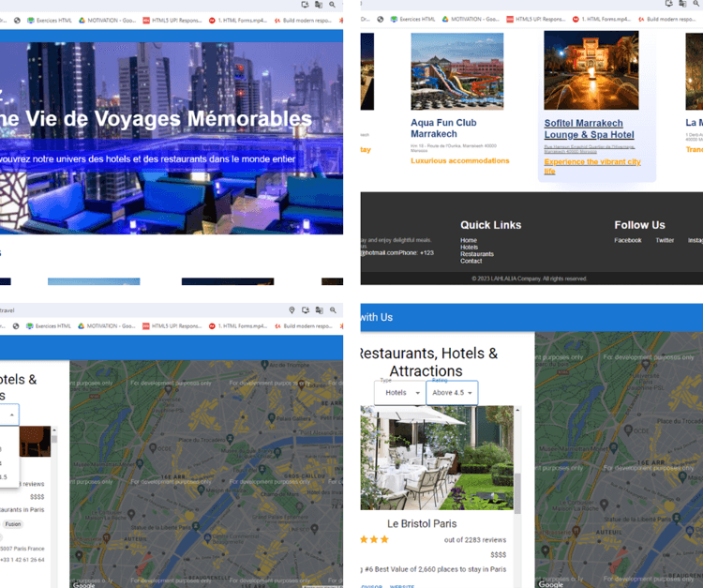Click the Ladurée restaurant map pin
The height and width of the screenshot is (588, 703).
302,384
